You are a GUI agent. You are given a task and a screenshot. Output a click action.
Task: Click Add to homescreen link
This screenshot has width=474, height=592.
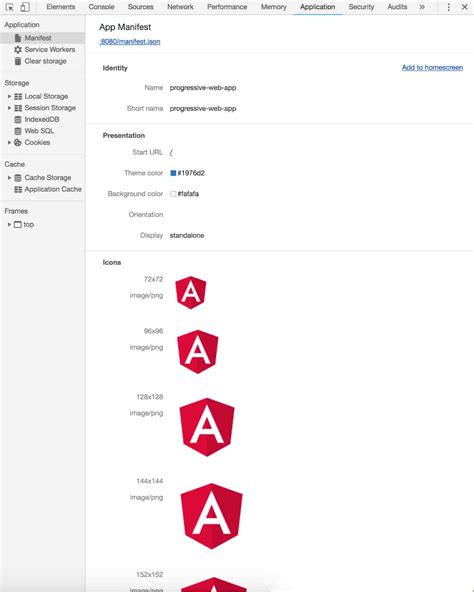coord(432,68)
